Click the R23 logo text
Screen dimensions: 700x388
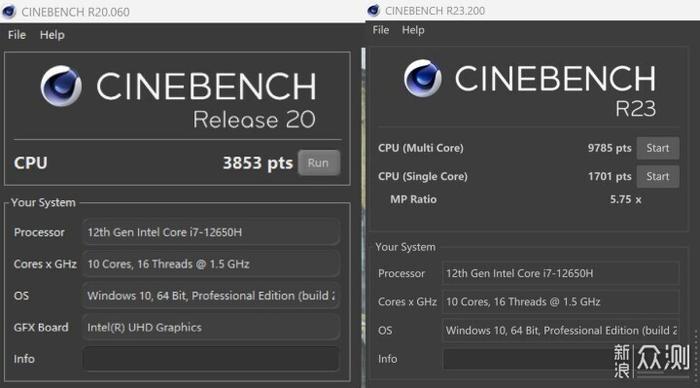pos(635,108)
